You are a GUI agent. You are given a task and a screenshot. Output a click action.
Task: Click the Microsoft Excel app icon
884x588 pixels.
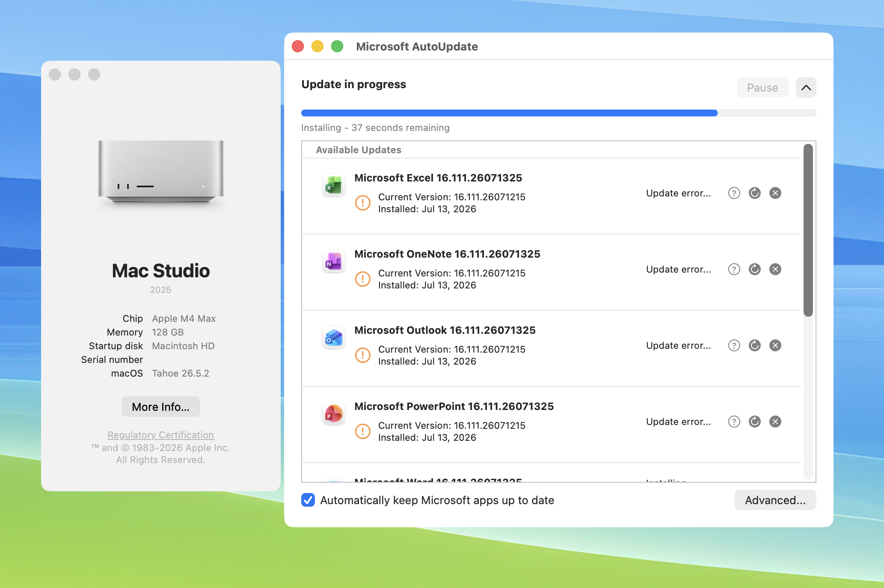333,185
